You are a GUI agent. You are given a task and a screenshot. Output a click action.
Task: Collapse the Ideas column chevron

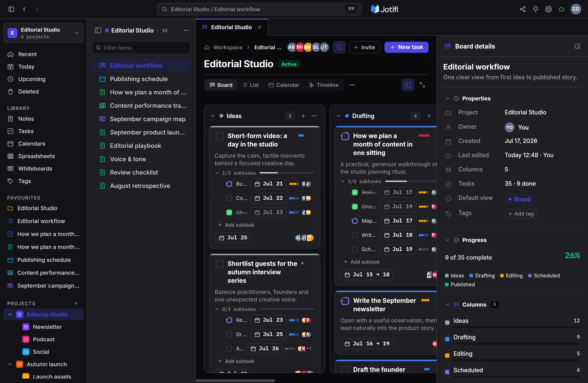(213, 116)
